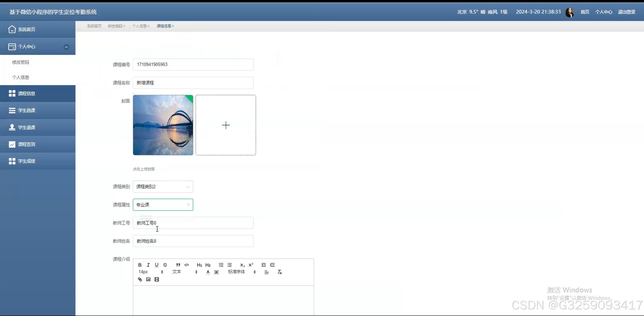Switch to the 个人信息 tab
The image size is (644, 316).
click(139, 26)
